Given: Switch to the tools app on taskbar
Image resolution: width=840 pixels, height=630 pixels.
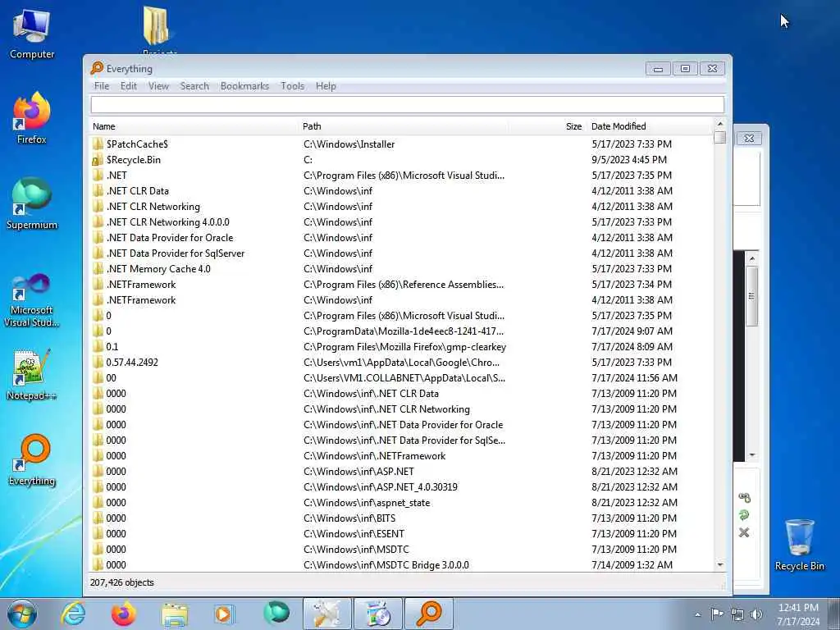Looking at the screenshot, I should (327, 614).
